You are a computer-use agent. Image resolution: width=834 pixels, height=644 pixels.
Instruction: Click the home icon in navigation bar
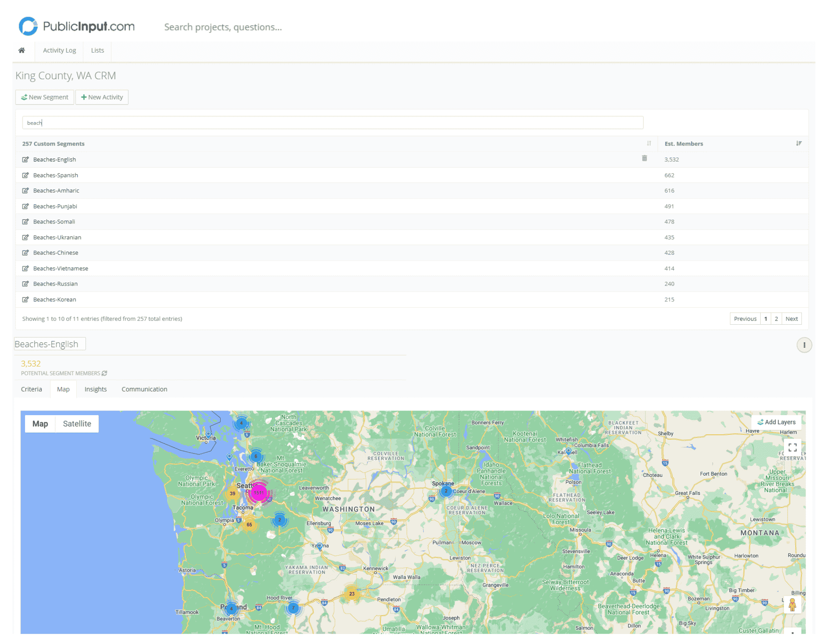[x=22, y=50]
